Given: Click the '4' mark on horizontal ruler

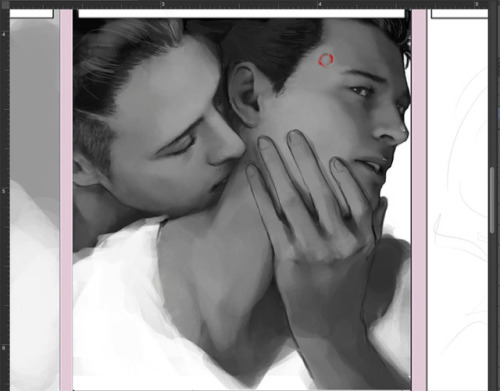Looking at the screenshot, I should click(320, 4).
